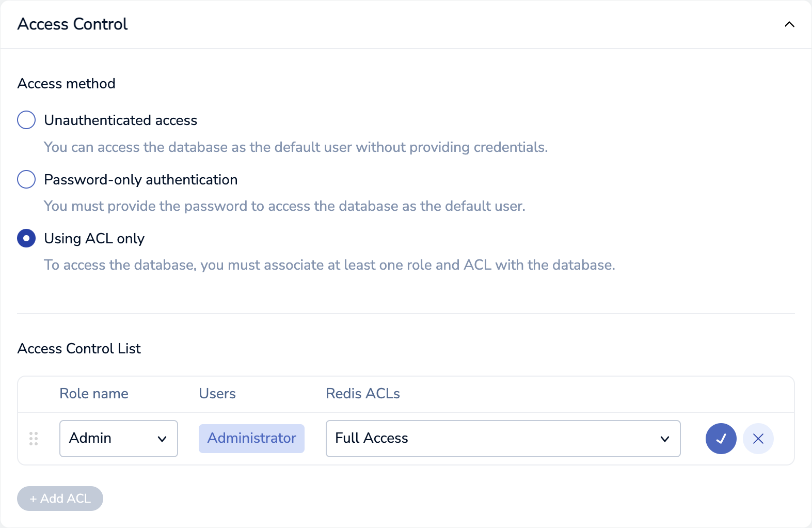Click the Redis ACLs column header

tap(363, 394)
